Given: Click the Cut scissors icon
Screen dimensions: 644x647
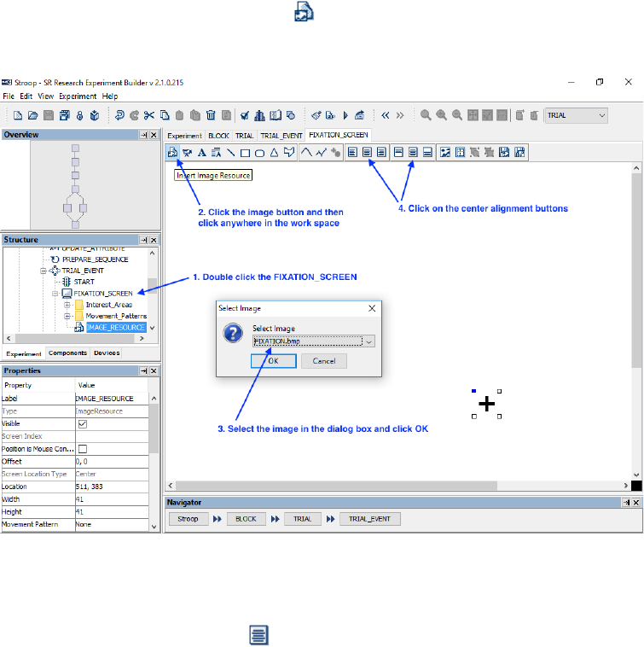Looking at the screenshot, I should coord(149,115).
